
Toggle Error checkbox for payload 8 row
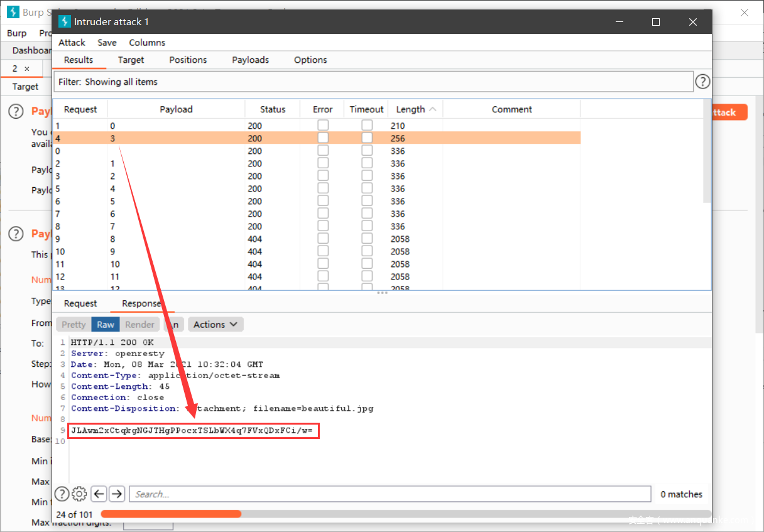pos(323,239)
